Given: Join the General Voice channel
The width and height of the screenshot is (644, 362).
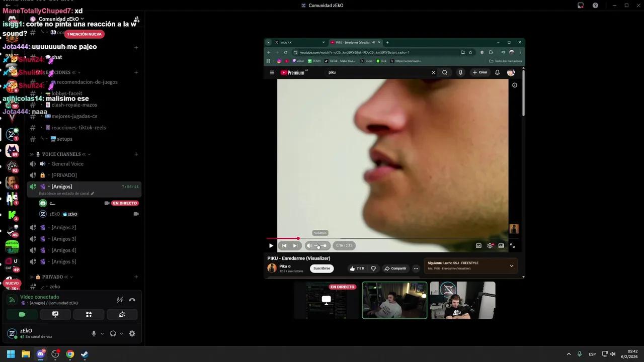Looking at the screenshot, I should click(67, 164).
